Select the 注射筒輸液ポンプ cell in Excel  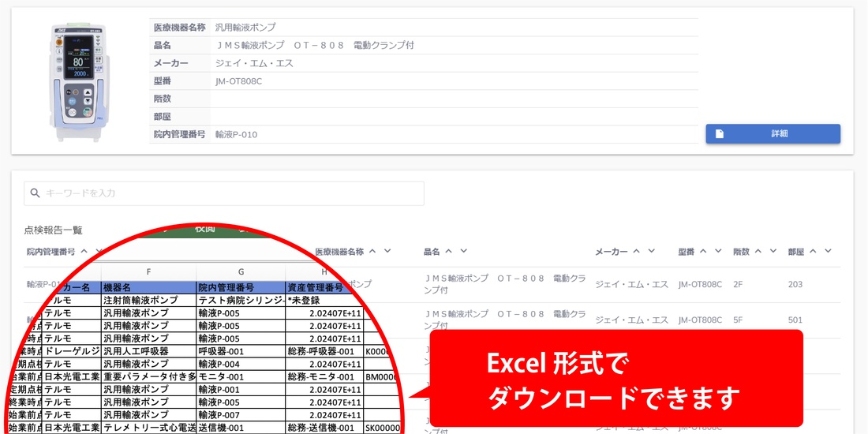pyautogui.click(x=148, y=300)
